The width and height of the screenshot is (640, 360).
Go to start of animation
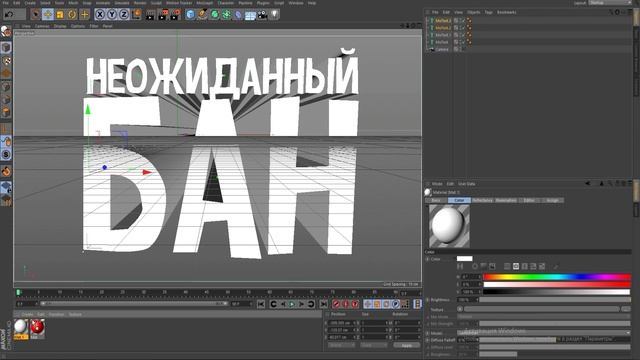tap(261, 304)
